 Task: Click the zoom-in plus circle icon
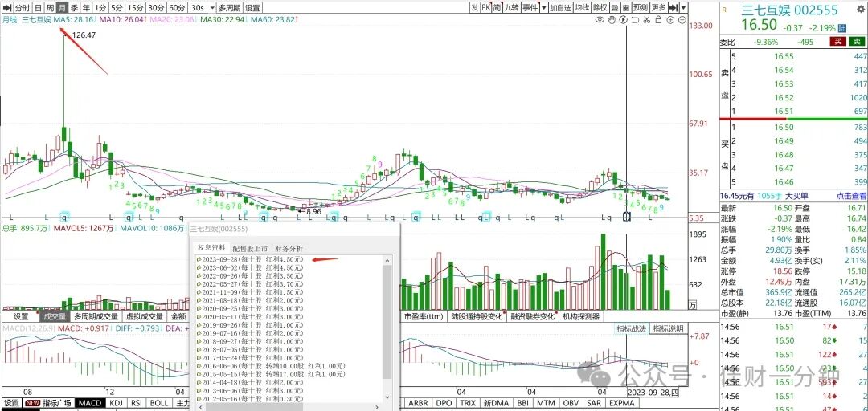[x=670, y=20]
